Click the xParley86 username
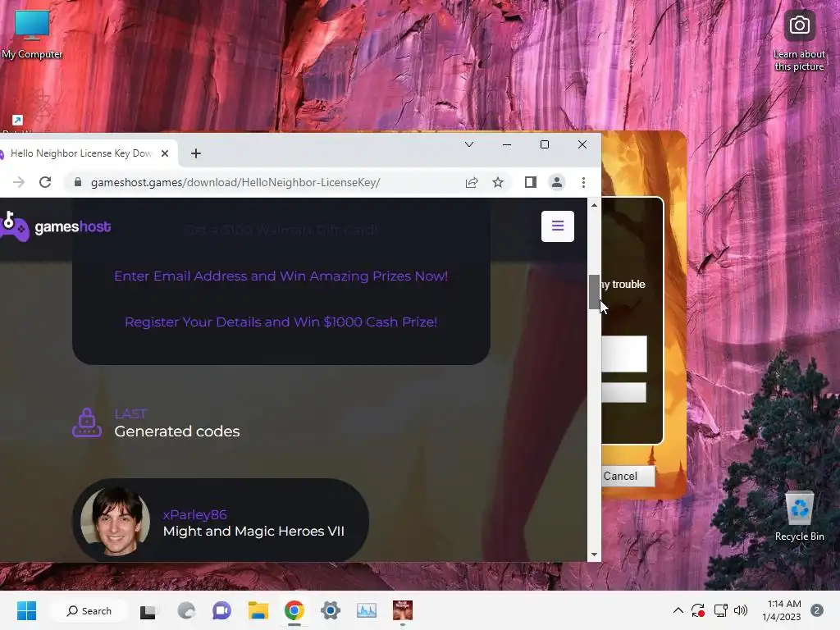This screenshot has height=630, width=840. [195, 514]
